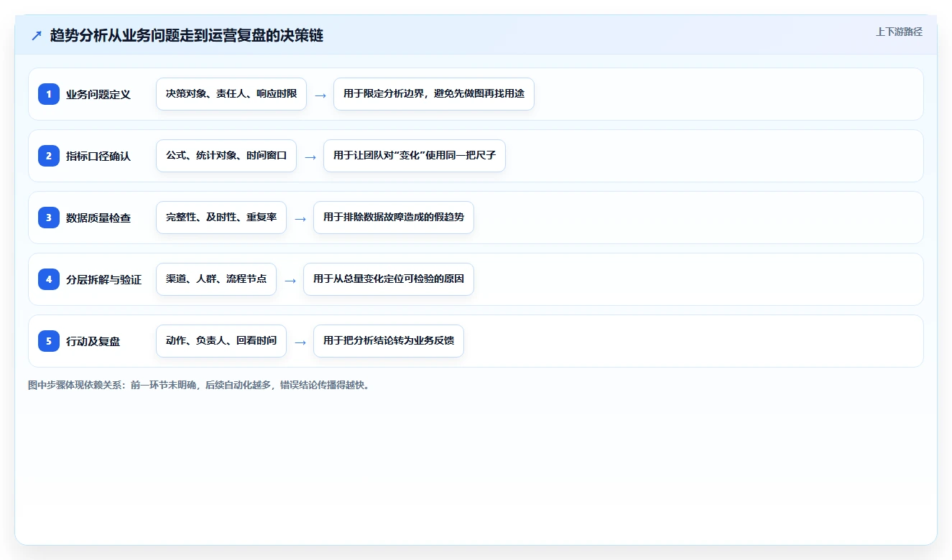Viewport: 952px width, 560px height.
Task: Click the arrow in the 数据质量检查 row
Action: [300, 218]
